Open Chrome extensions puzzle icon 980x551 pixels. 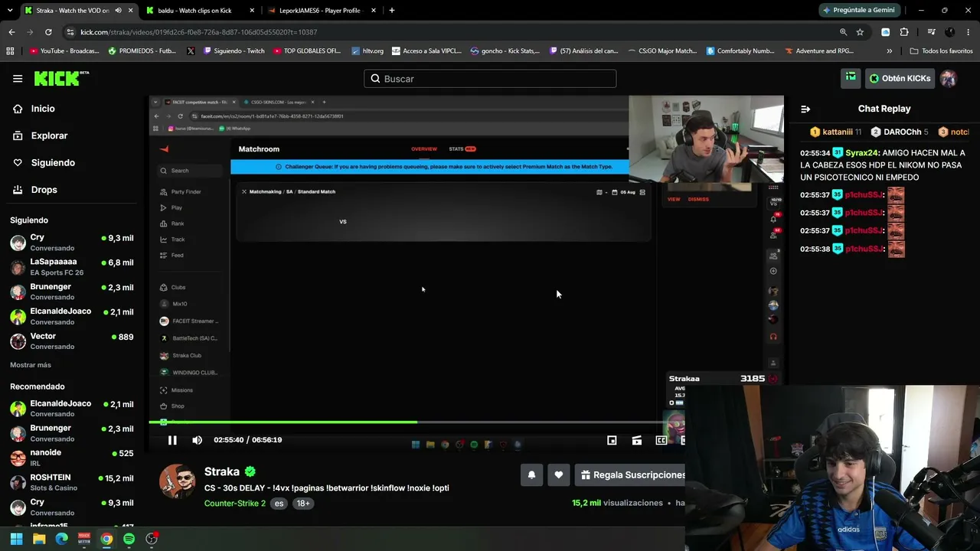coord(904,32)
